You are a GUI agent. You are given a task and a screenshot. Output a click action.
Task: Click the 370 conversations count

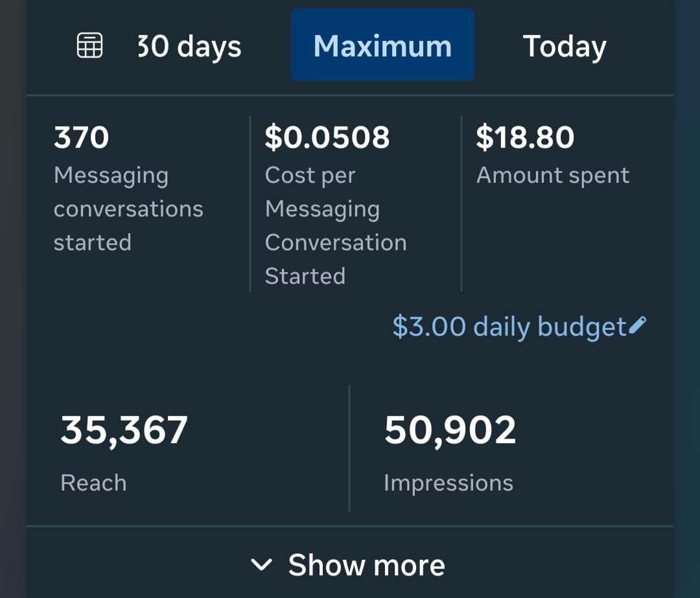click(x=82, y=137)
